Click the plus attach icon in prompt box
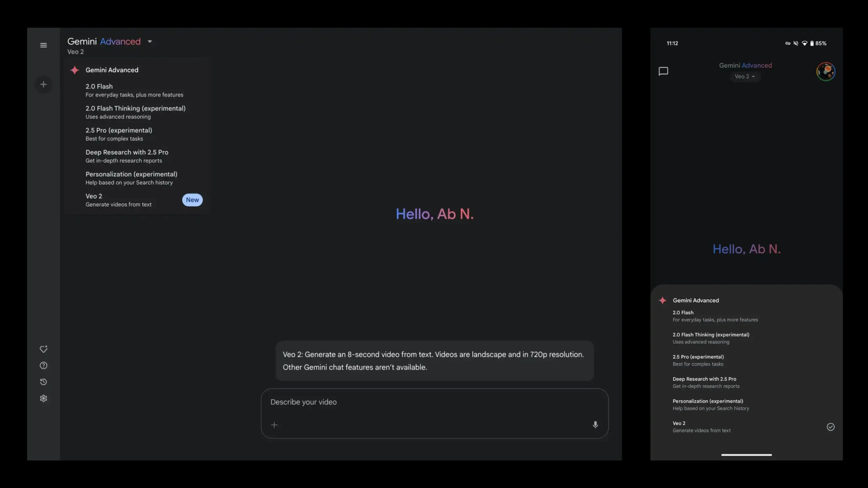Image resolution: width=868 pixels, height=488 pixels. pos(274,425)
